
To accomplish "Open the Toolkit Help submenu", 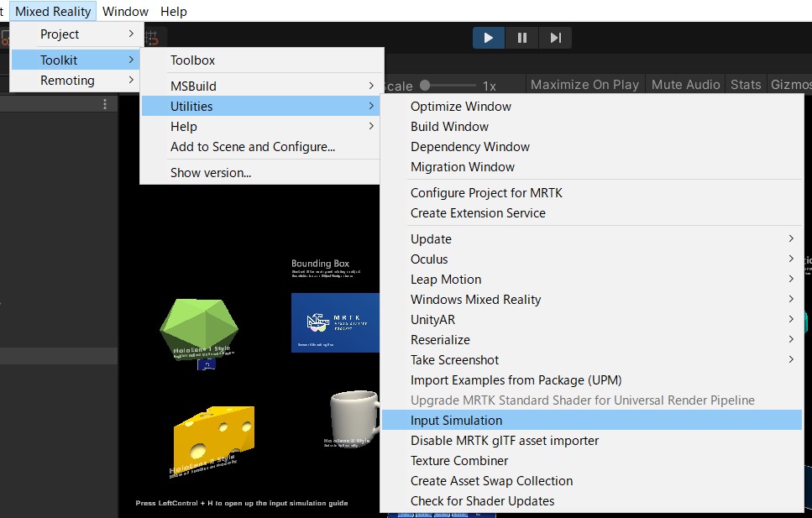I will (x=261, y=127).
